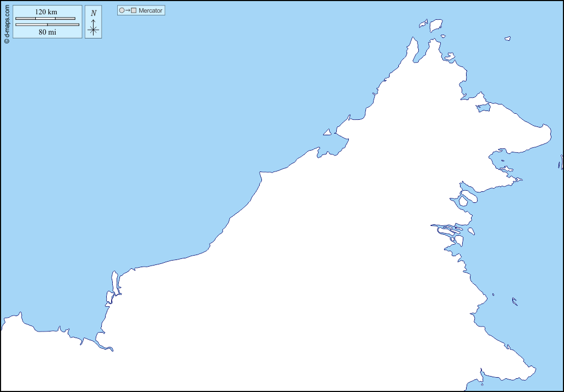Viewport: 564px width, 392px height.
Task: Select the isolated island in the northeast sea
Action: click(508, 39)
